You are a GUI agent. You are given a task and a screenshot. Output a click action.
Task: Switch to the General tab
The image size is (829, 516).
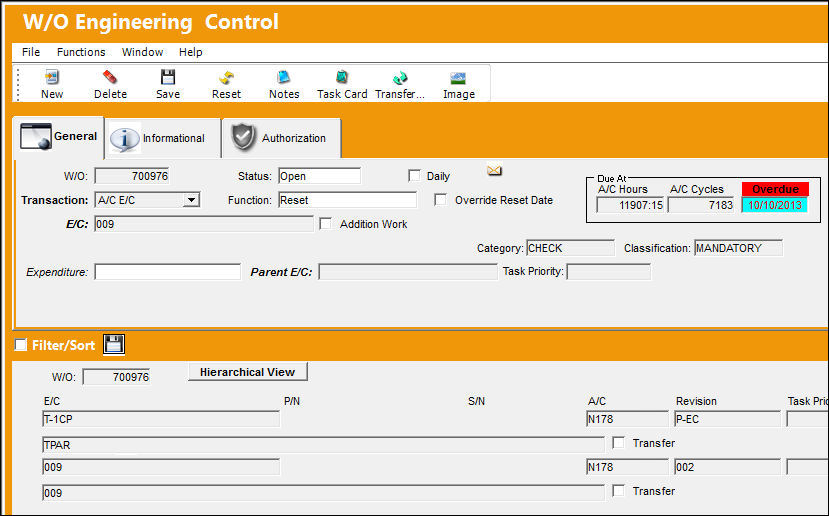click(58, 137)
